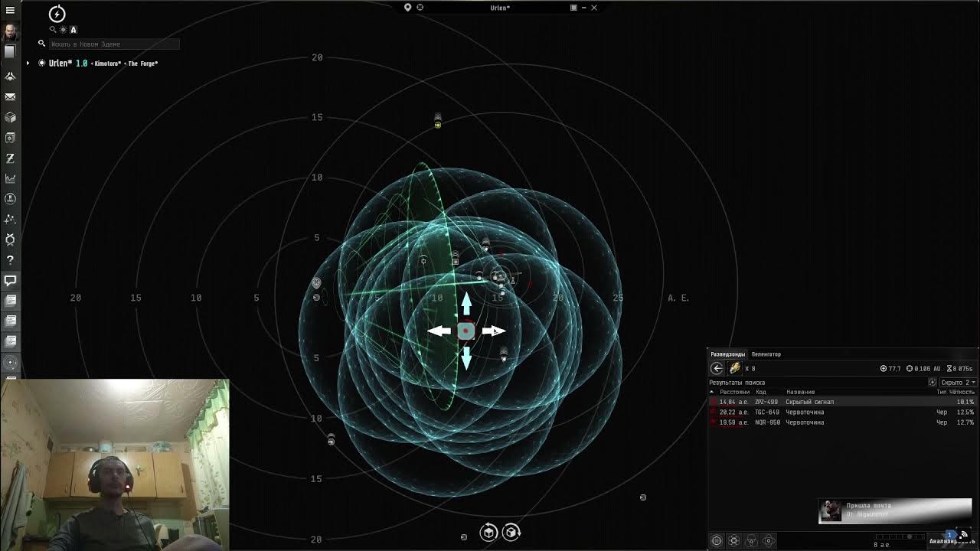This screenshot has height=551, width=980.
Task: Select the third probe formation icon
Action: [x=752, y=540]
